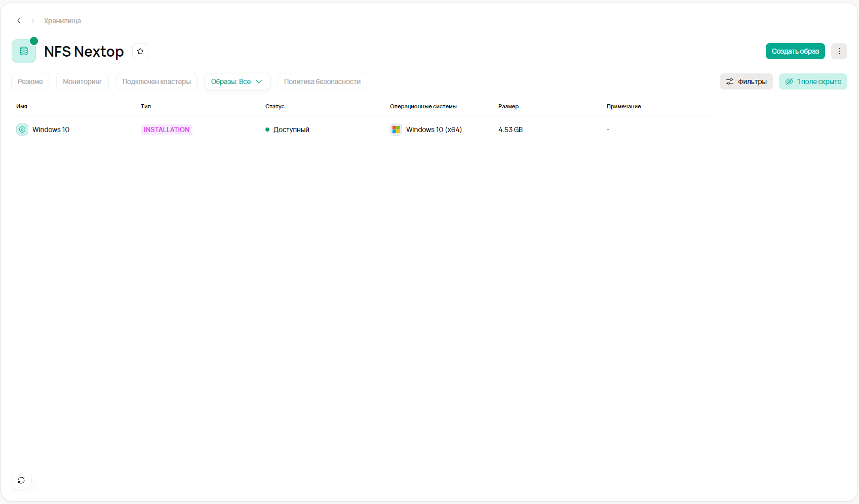Switch to the Резюме tab
The width and height of the screenshot is (859, 504).
pos(30,81)
